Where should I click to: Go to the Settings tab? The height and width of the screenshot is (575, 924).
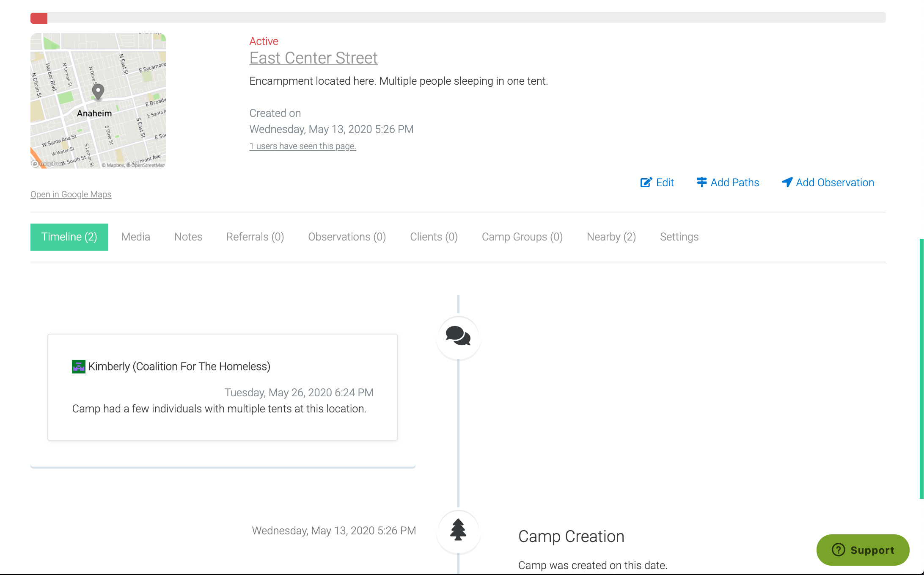[x=679, y=237]
